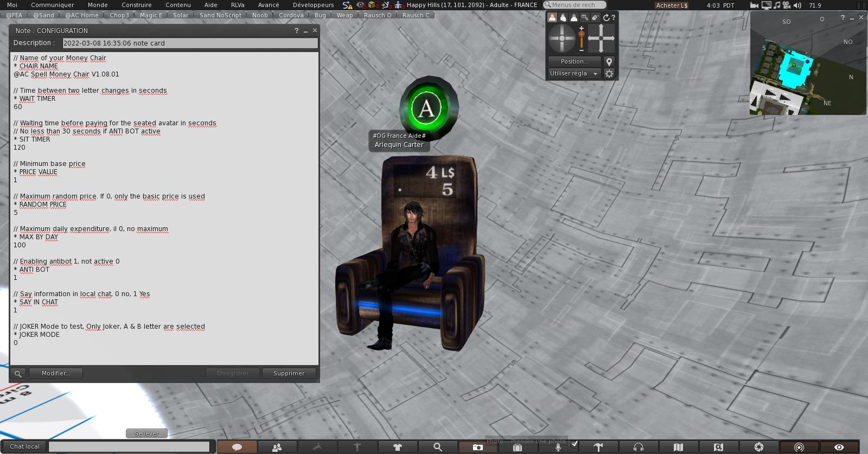Toggle the master volume speaker icon
Viewport: 868px width, 454px height.
[797, 5]
